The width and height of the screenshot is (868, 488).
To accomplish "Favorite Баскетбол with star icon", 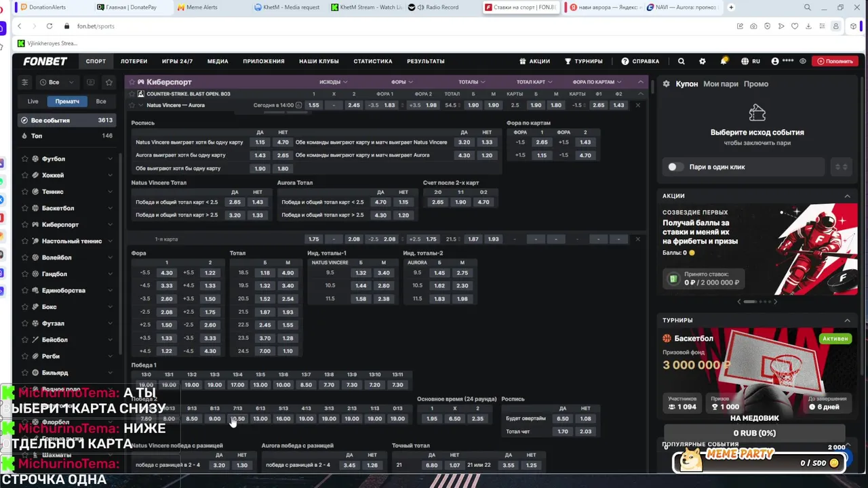I will coord(25,208).
